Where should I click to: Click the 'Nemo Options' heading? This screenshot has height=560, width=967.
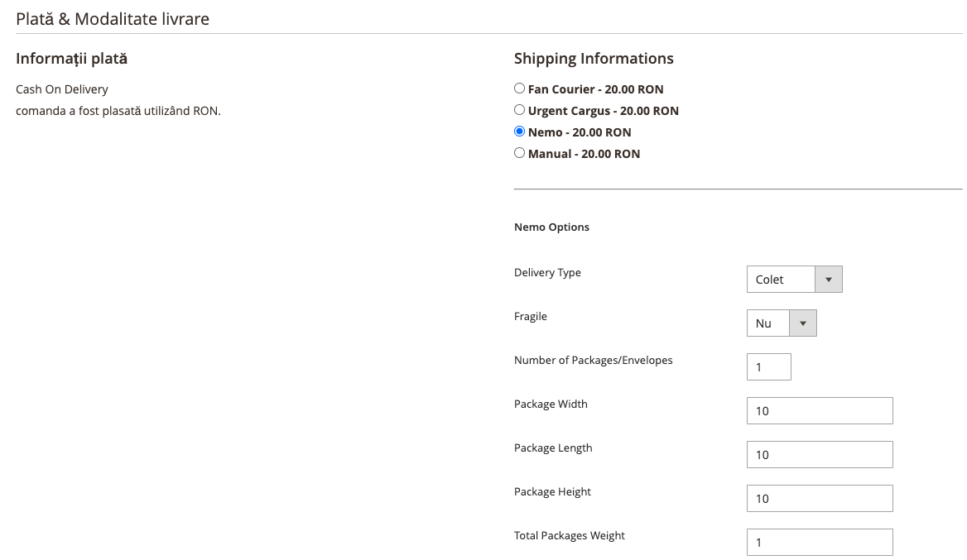551,227
